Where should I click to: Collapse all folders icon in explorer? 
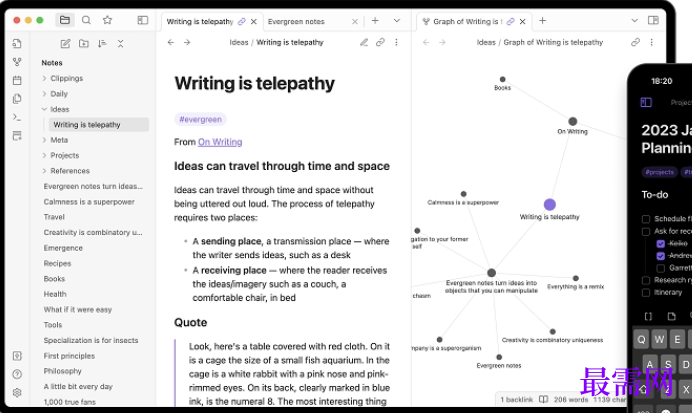click(x=120, y=43)
